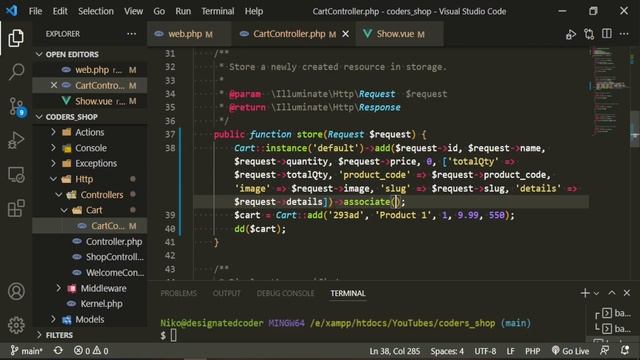Screen dimensions: 640x360
Task: Synchronize changes in the status bar
Action: coord(58,351)
